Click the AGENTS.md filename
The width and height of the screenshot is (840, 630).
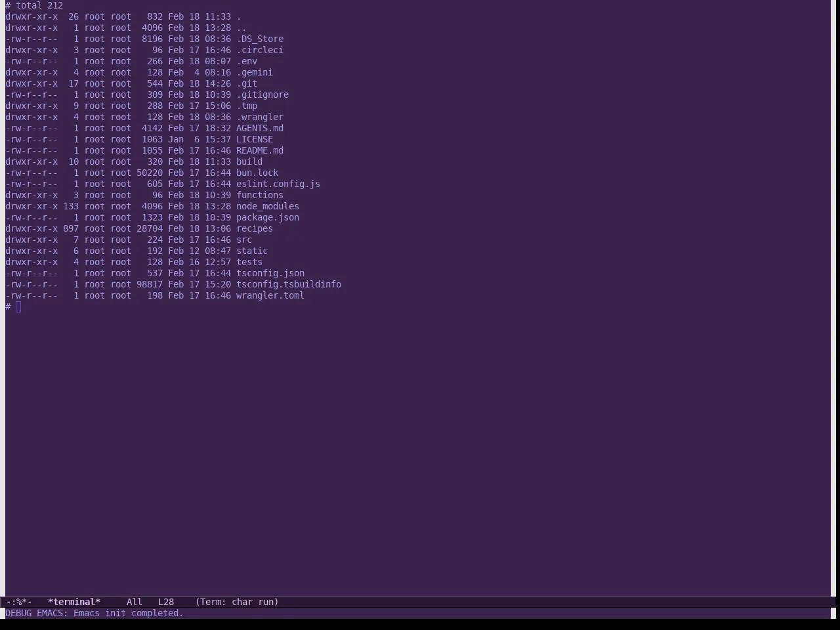pyautogui.click(x=260, y=128)
